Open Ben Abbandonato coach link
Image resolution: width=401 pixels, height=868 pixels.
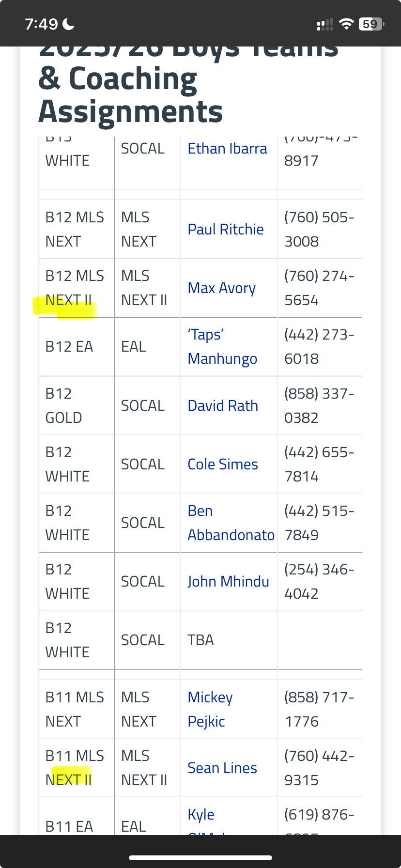tap(231, 523)
